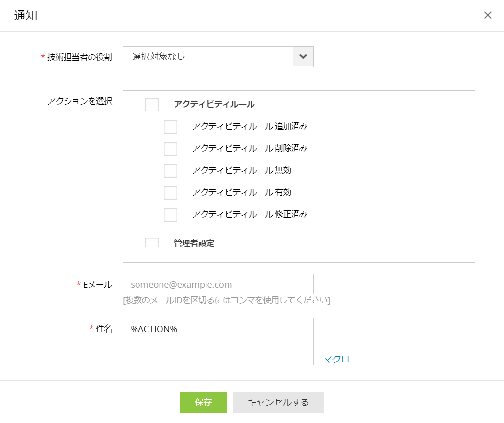
Task: Open the 選択対象なし role combo box
Action: (207, 57)
